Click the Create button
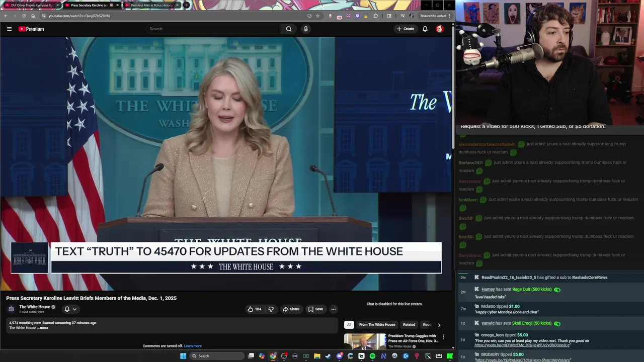The image size is (644, 362). [406, 29]
